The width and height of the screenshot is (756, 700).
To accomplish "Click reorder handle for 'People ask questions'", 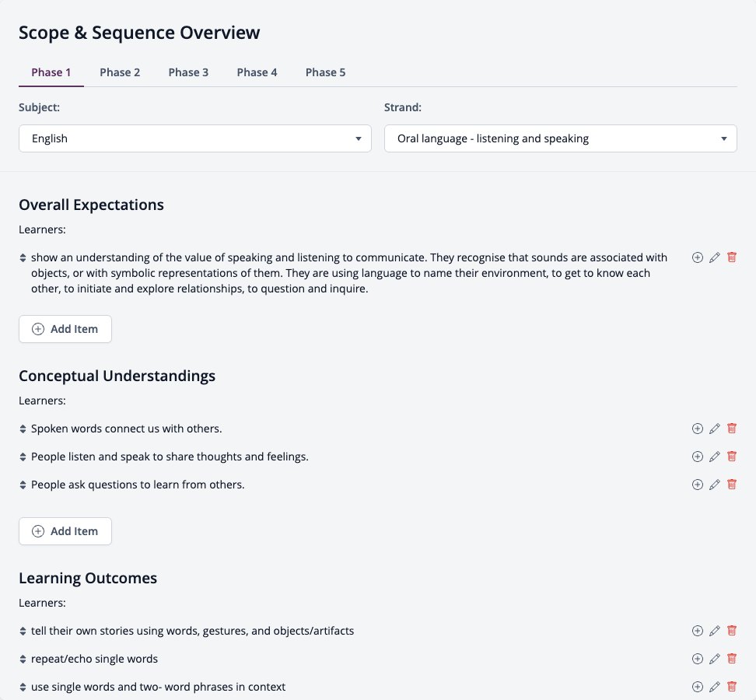I will [23, 485].
